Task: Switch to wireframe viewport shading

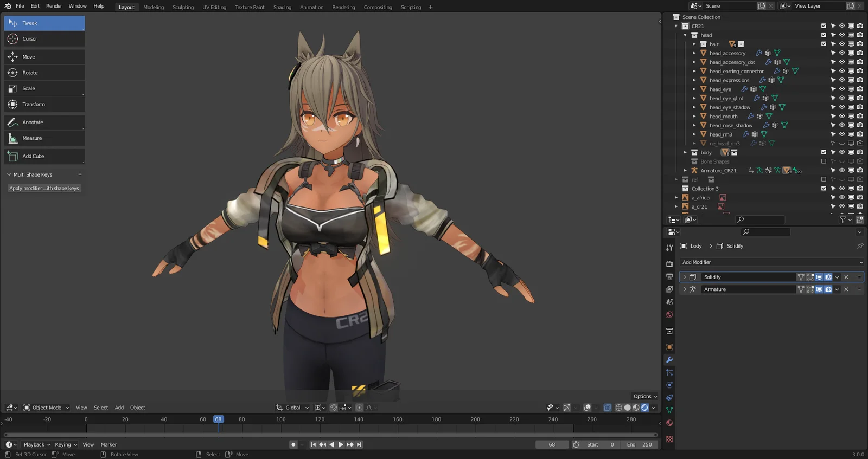Action: 618,408
